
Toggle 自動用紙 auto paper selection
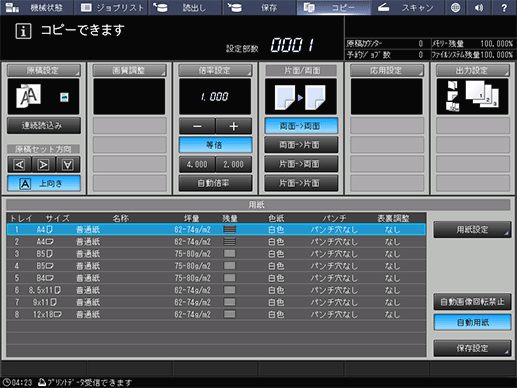click(472, 322)
